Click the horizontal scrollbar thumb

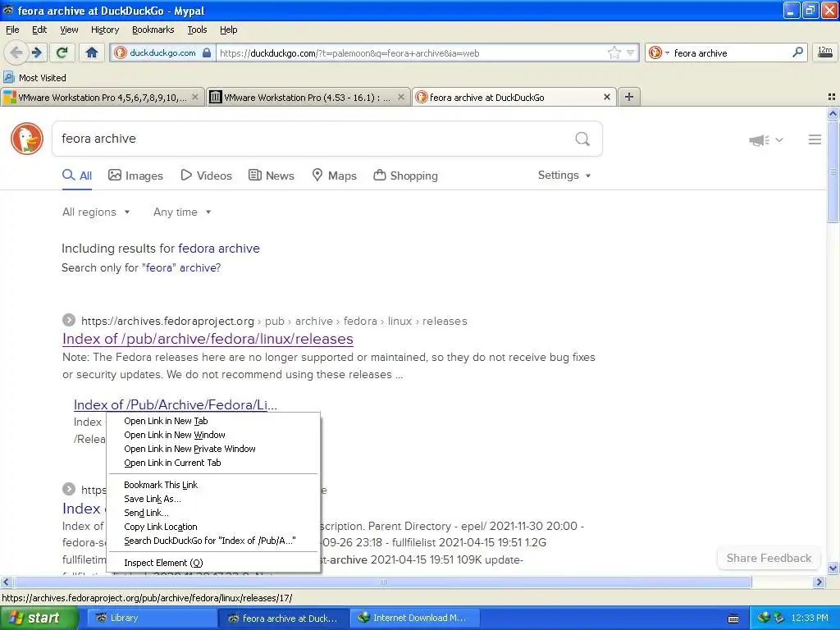[x=382, y=582]
